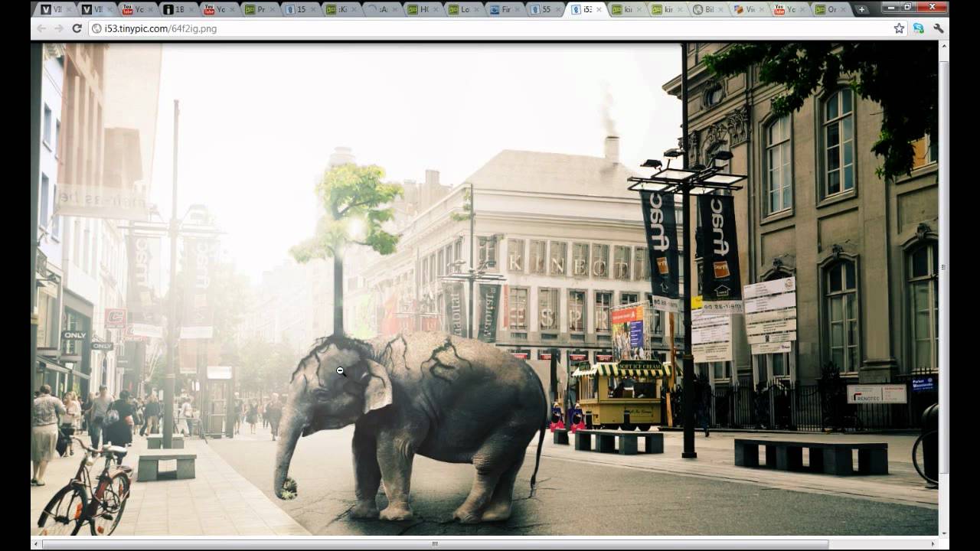Viewport: 980px width, 551px height.
Task: Switch to the Bil tab
Action: (x=707, y=9)
